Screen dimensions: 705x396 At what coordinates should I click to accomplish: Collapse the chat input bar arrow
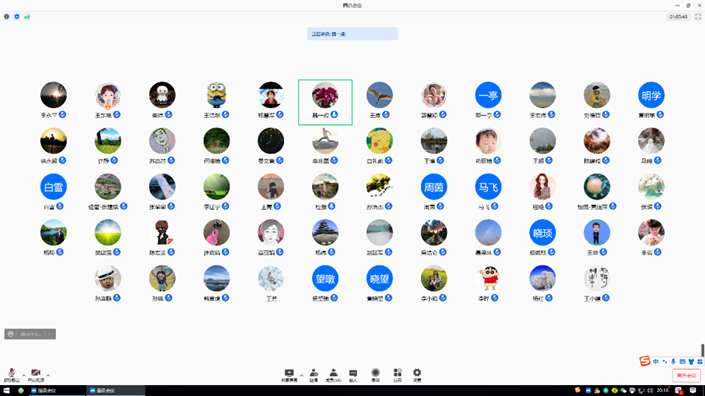[50, 334]
